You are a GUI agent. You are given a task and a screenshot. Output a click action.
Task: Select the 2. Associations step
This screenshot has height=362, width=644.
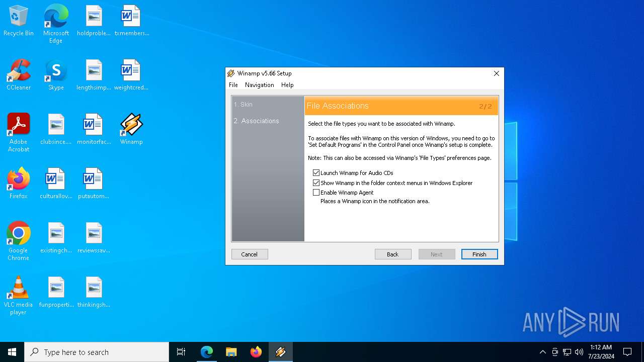pos(257,121)
